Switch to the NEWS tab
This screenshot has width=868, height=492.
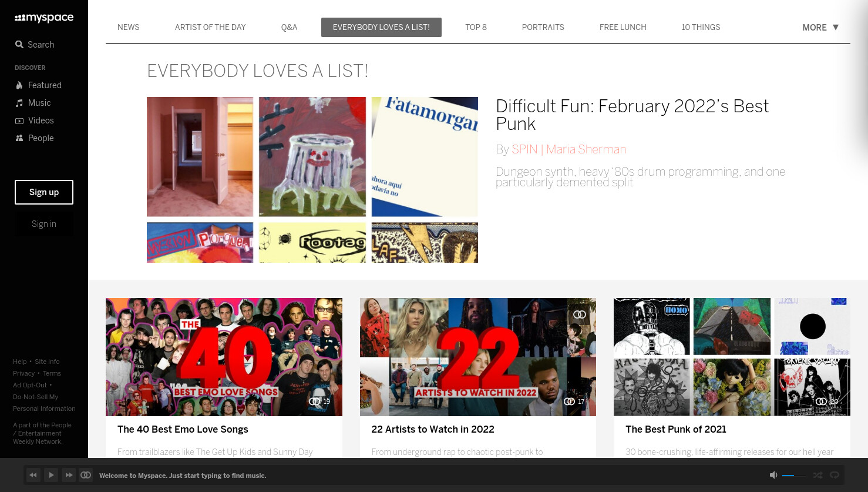point(129,27)
